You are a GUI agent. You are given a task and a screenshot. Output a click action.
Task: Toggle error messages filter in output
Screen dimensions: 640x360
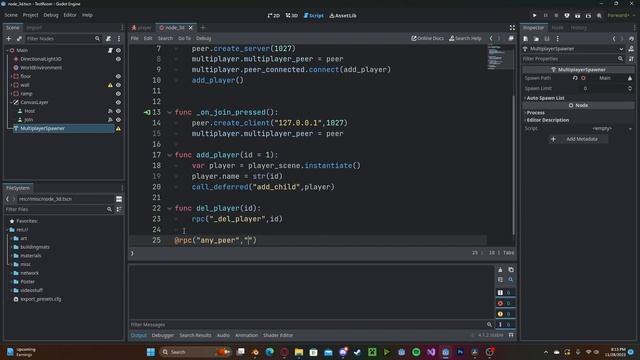[505, 303]
